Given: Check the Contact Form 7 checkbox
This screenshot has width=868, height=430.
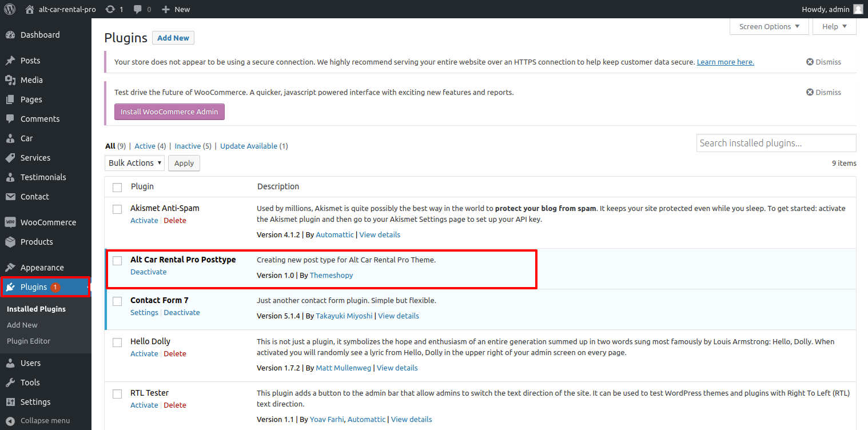Looking at the screenshot, I should [x=117, y=301].
